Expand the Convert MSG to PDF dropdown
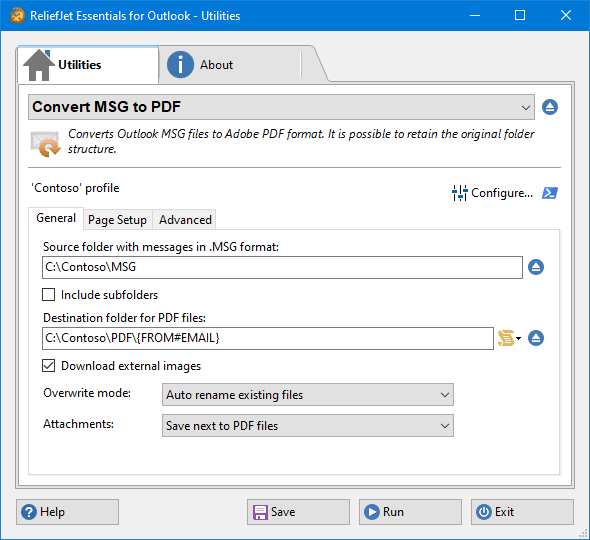The height and width of the screenshot is (540, 590). pos(281,107)
